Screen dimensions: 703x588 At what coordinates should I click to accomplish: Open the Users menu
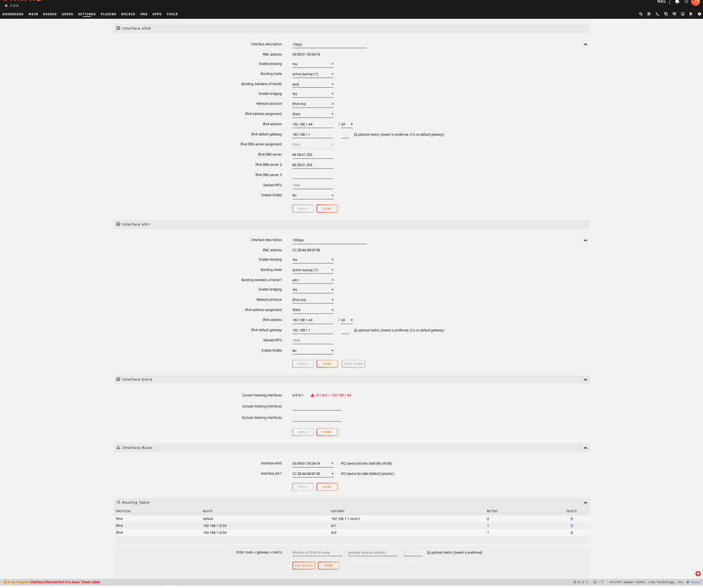67,14
